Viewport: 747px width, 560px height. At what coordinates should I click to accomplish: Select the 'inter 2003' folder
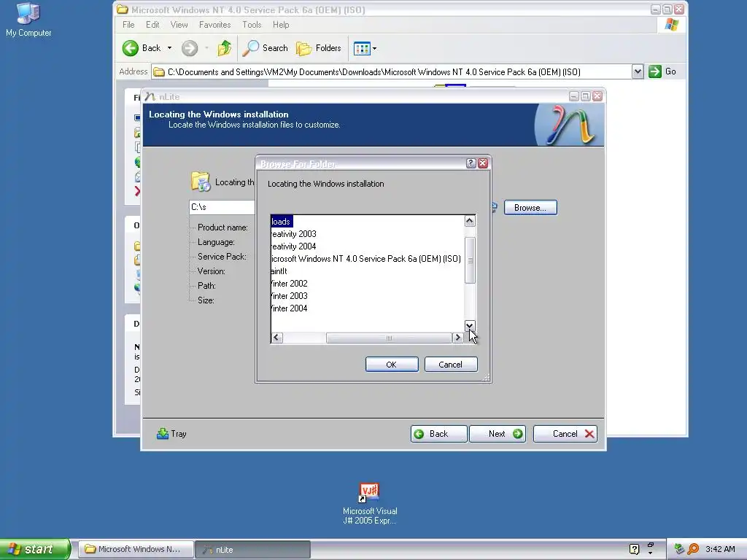(x=289, y=296)
